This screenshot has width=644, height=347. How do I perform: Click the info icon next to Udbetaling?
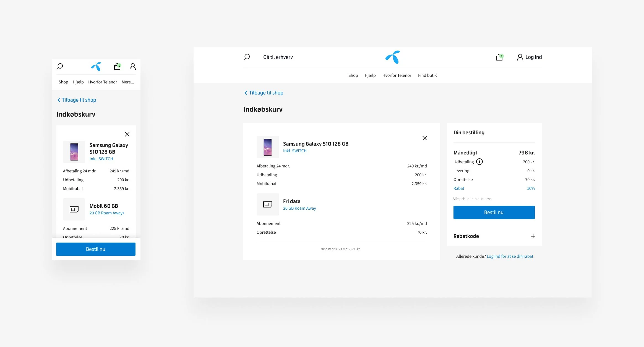[x=479, y=162]
